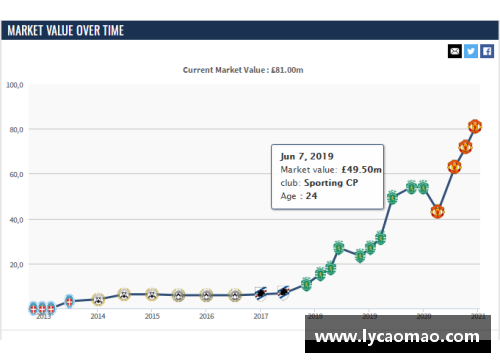
Task: Click the '2017' x-axis label
Action: coord(261,316)
